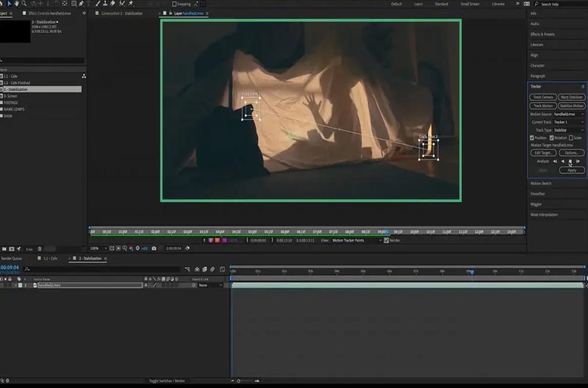The height and width of the screenshot is (388, 588).
Task: Stop analysis in the Tracker panel
Action: 570,161
